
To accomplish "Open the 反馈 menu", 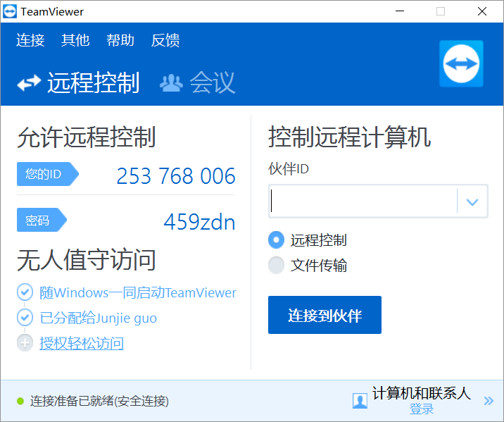I will (x=165, y=40).
